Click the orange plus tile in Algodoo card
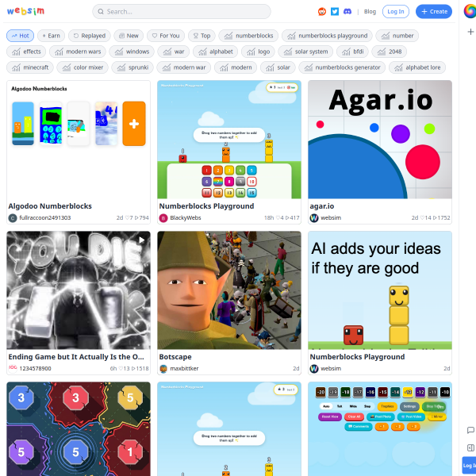476x476 pixels. (x=134, y=124)
